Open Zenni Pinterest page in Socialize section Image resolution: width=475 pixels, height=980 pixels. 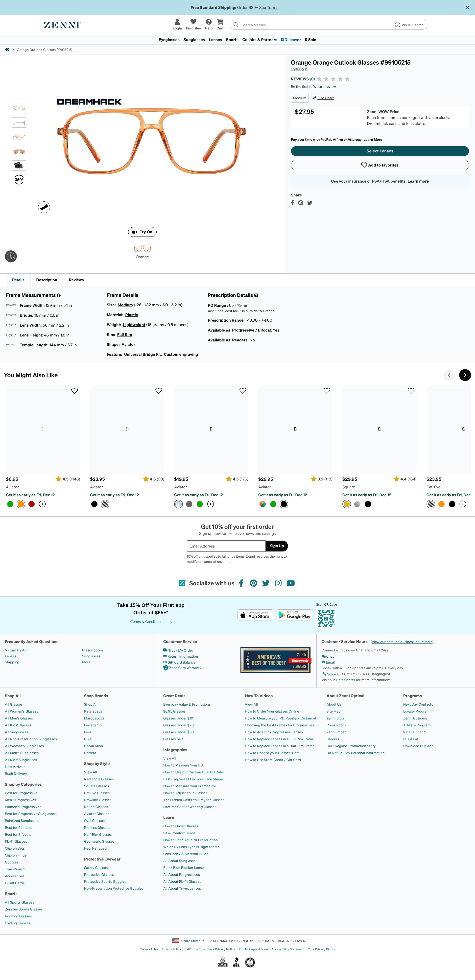[x=253, y=583]
